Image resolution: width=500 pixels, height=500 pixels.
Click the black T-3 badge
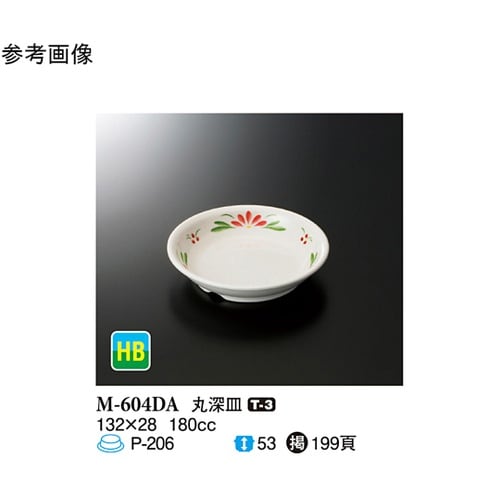(x=261, y=405)
